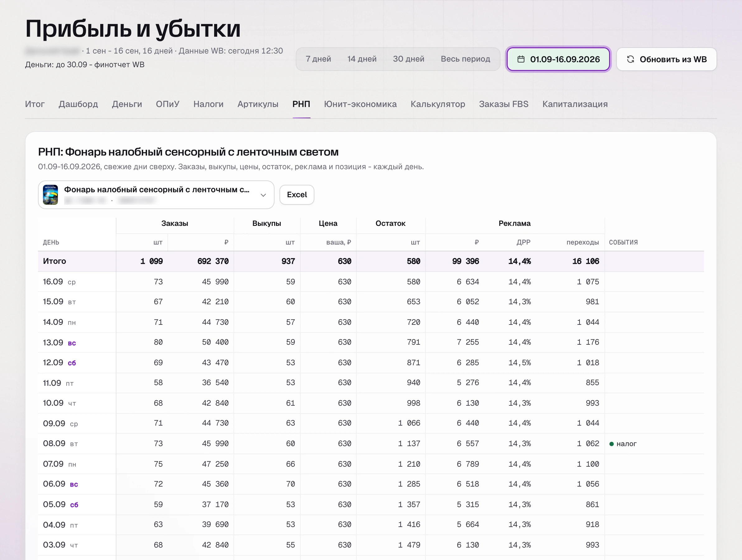Select the РНП tab
Screen dimensions: 742x560
(301, 104)
